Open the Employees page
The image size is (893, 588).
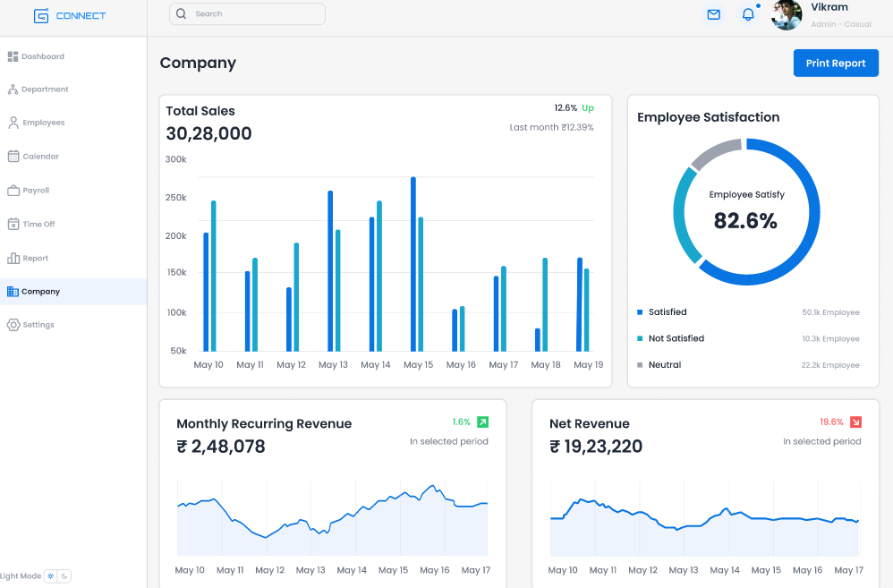pos(41,123)
